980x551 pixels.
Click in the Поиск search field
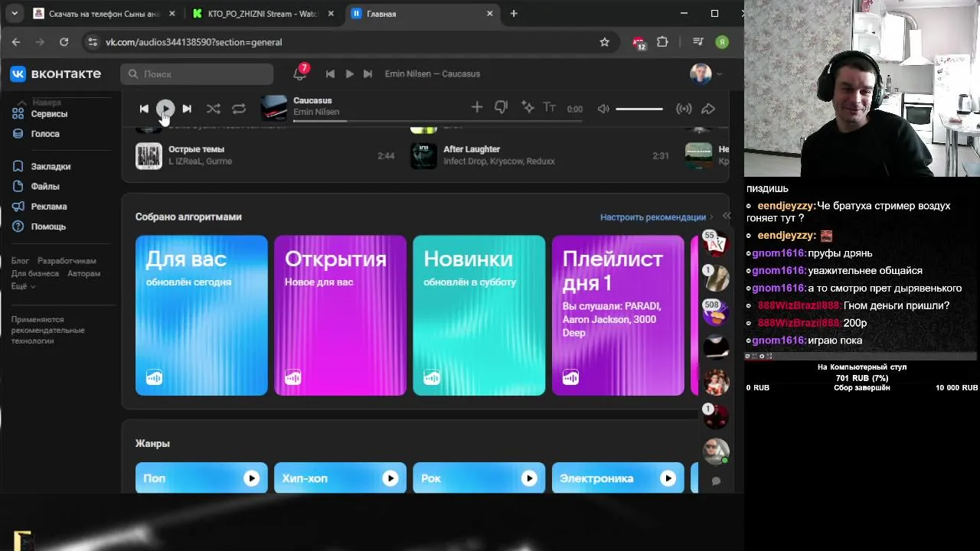[197, 74]
